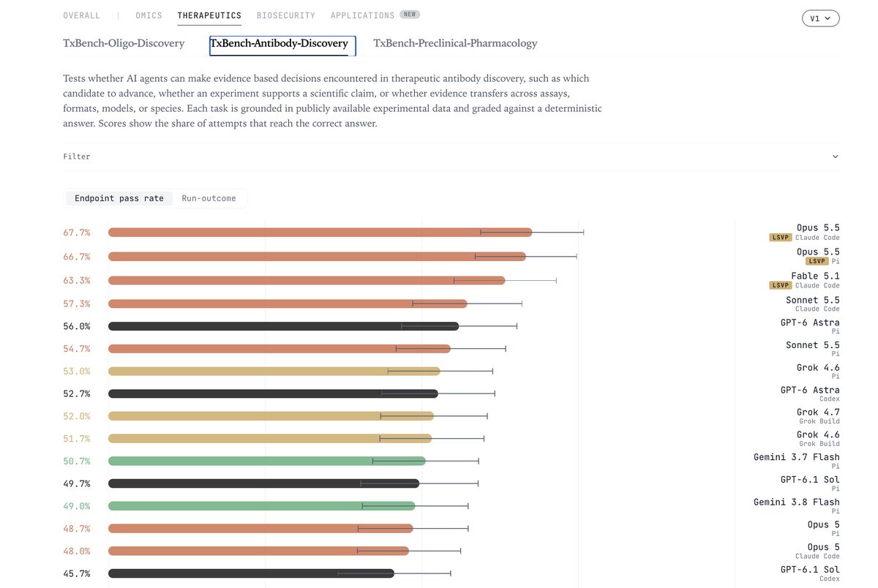Click the 48.7% percentage value
Image resolution: width=878 pixels, height=588 pixels.
pyautogui.click(x=77, y=529)
